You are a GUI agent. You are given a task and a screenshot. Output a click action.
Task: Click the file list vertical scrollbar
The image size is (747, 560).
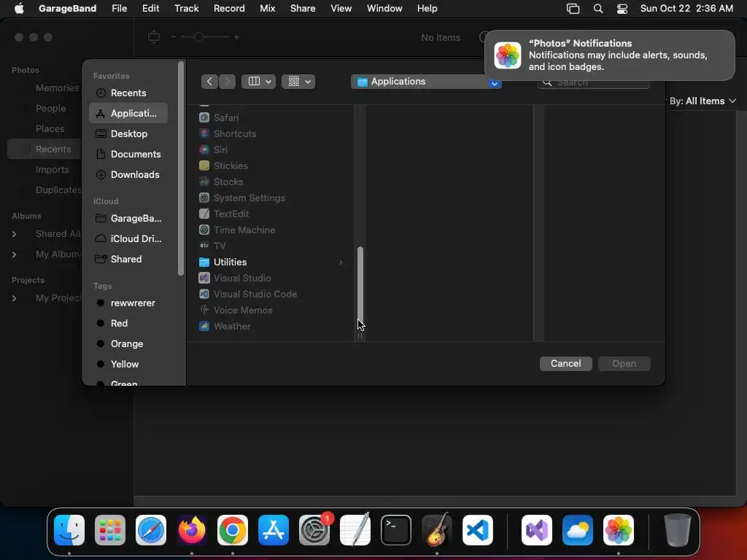pyautogui.click(x=360, y=287)
